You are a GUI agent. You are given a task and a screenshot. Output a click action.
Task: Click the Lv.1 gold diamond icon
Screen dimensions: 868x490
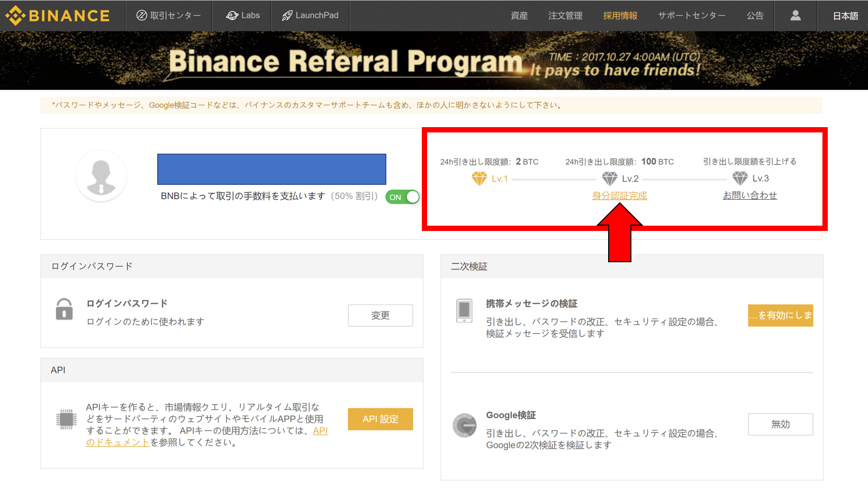click(479, 179)
